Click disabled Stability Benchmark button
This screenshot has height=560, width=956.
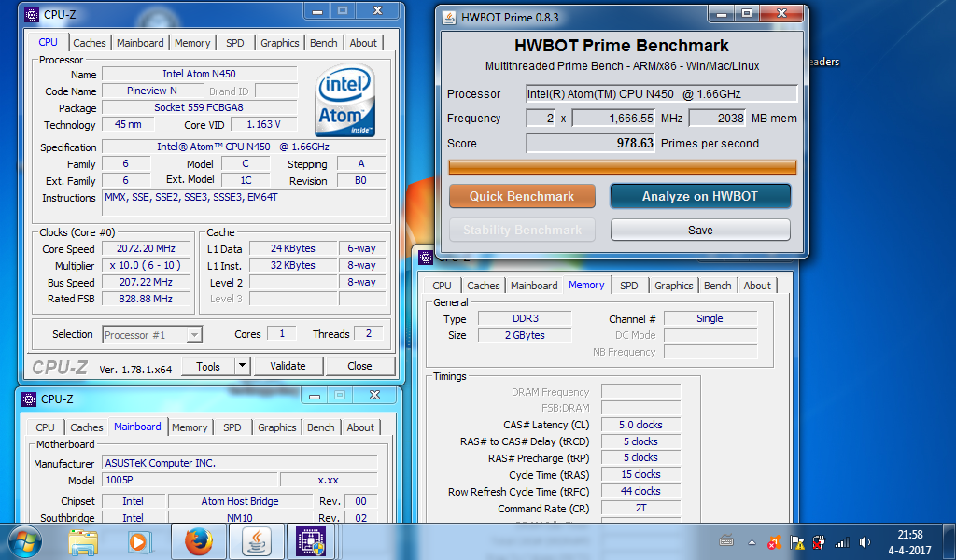[522, 230]
